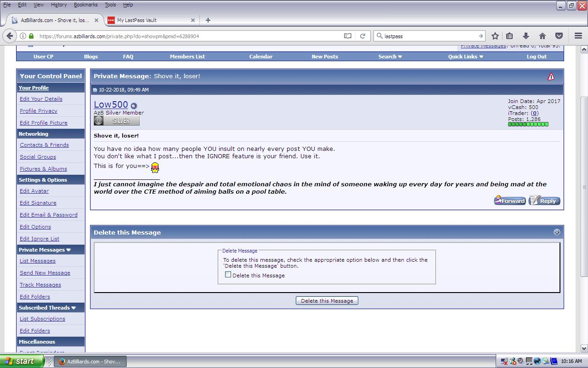Open the Bookmarks menu
Image resolution: width=588 pixels, height=368 pixels.
[x=85, y=5]
